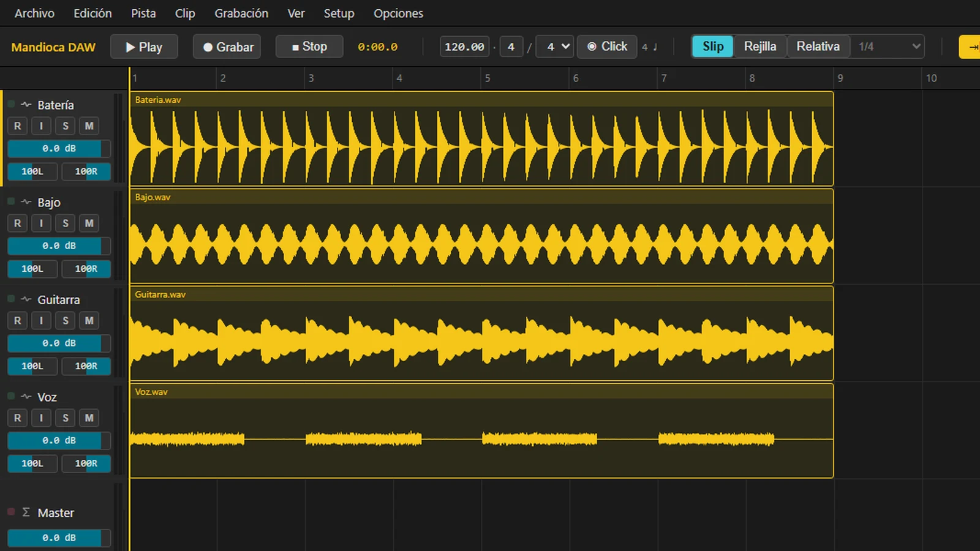The image size is (980, 551).
Task: Click the waveform icon beside Voz track
Action: coord(26,397)
